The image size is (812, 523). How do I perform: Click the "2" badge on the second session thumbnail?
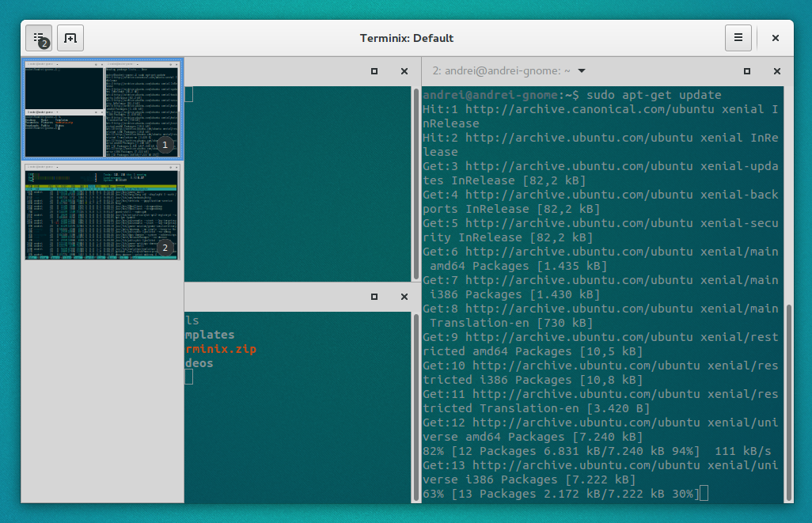point(164,247)
